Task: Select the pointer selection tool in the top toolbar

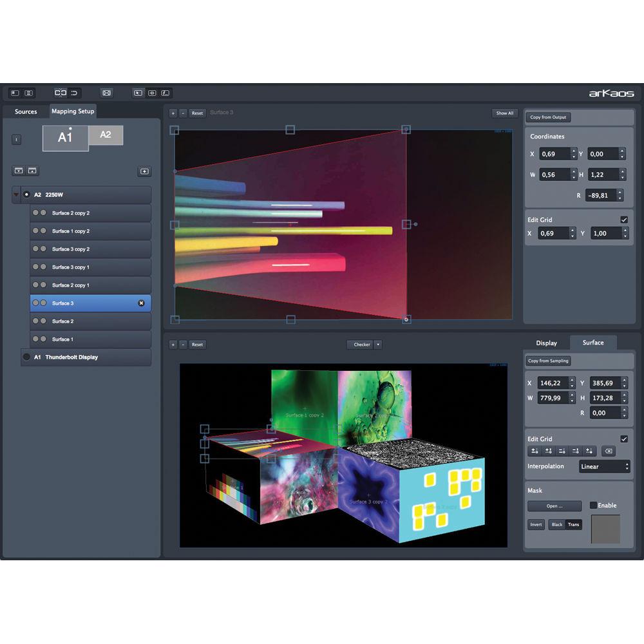Action: [137, 93]
